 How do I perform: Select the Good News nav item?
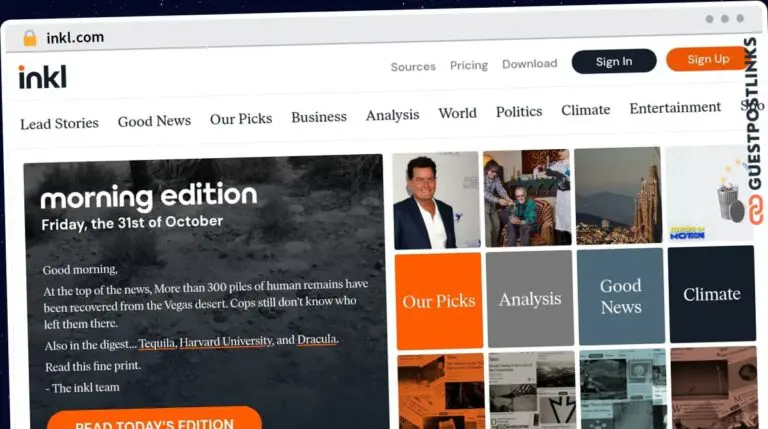point(154,121)
